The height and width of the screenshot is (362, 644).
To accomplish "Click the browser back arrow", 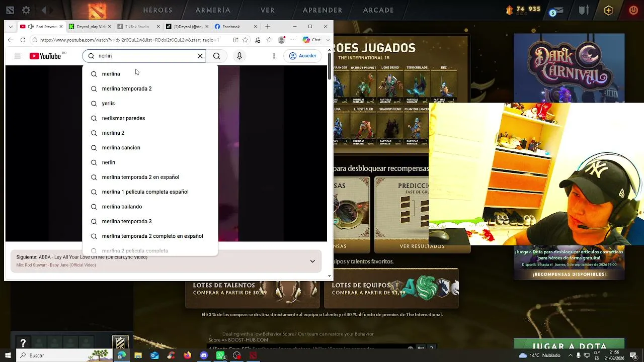I will click(11, 40).
